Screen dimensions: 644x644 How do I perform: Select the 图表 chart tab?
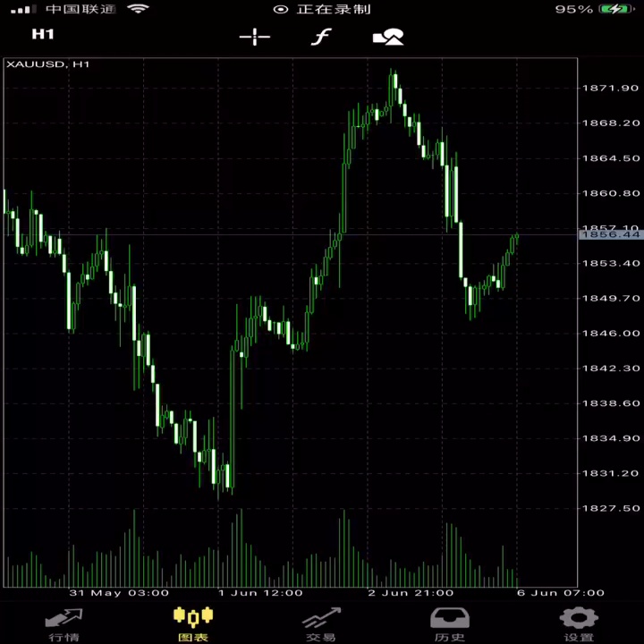click(193, 625)
